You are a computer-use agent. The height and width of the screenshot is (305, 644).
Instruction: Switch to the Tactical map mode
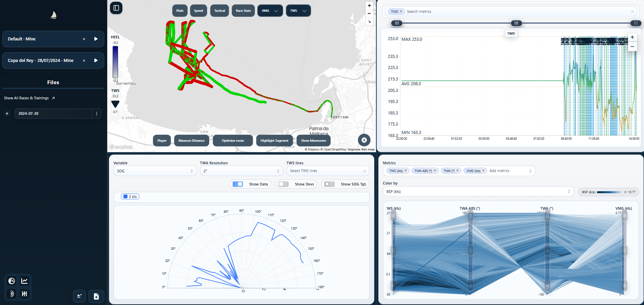coord(220,11)
